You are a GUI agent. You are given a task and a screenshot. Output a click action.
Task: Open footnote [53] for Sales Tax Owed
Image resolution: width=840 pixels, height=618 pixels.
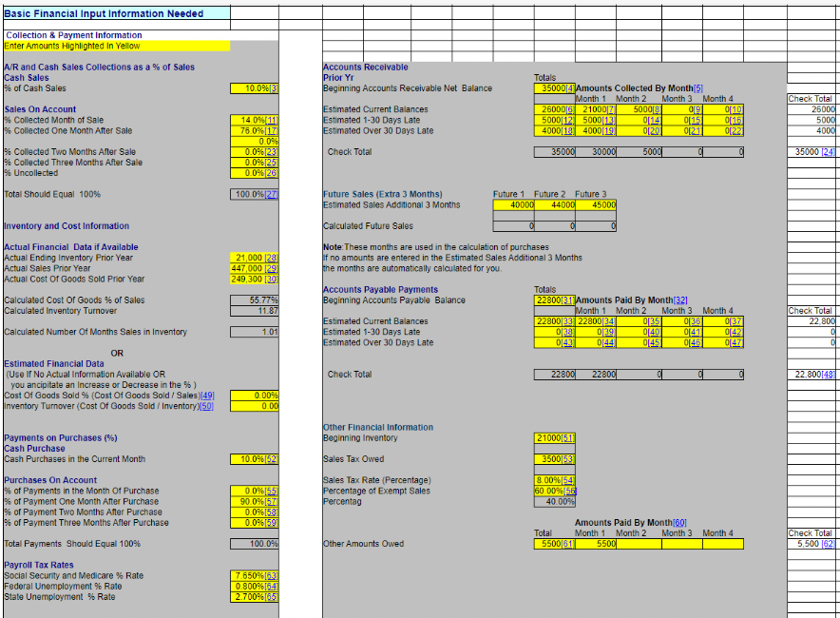point(568,459)
